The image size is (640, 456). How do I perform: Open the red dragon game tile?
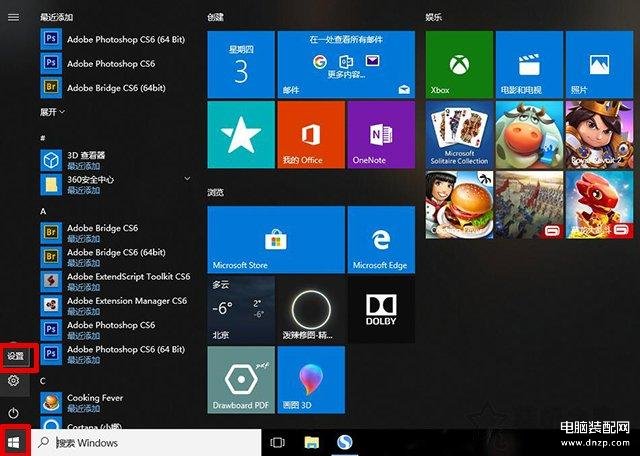pos(600,205)
